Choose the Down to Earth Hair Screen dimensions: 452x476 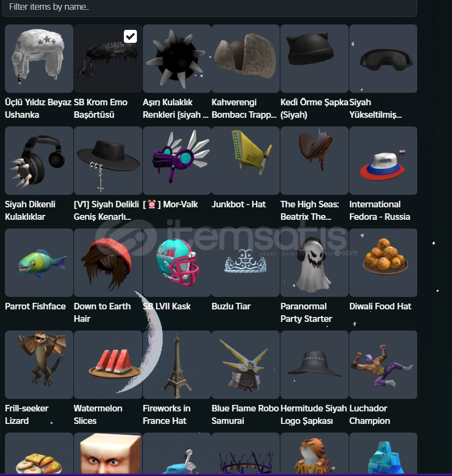(x=108, y=263)
